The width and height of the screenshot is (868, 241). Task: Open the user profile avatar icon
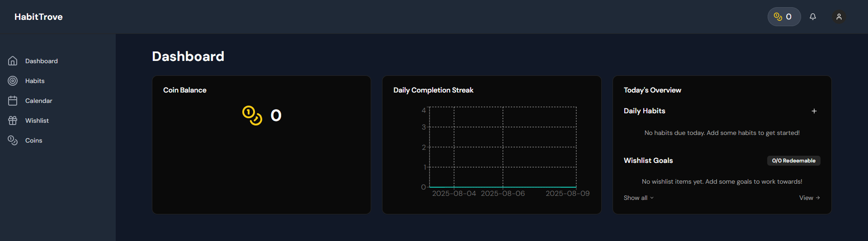click(839, 17)
